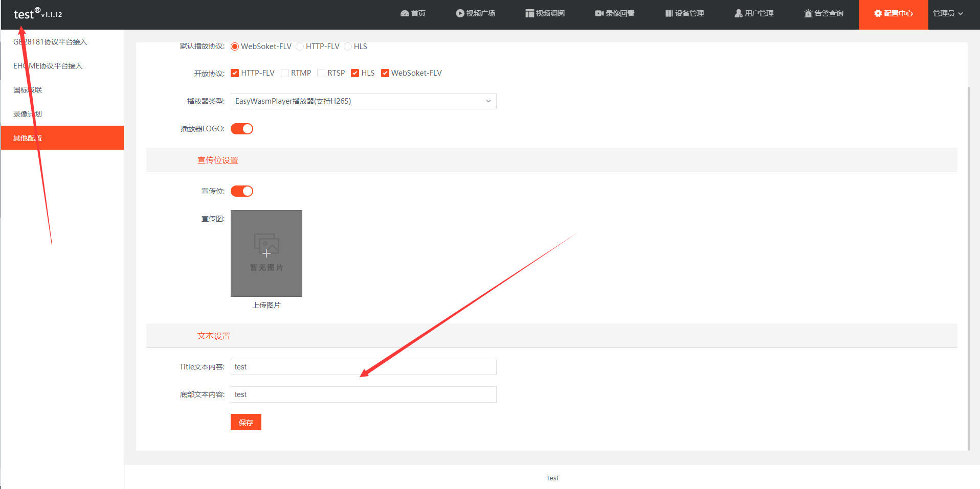Open the 播放器类型 dropdown
Screen dimensions: 980x489
pyautogui.click(x=363, y=101)
